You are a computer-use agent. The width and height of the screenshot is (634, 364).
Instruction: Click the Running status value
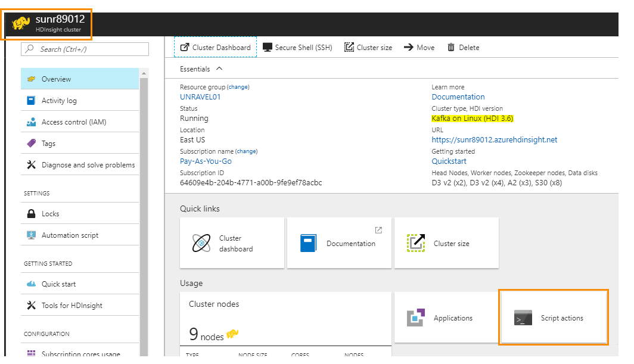(194, 118)
